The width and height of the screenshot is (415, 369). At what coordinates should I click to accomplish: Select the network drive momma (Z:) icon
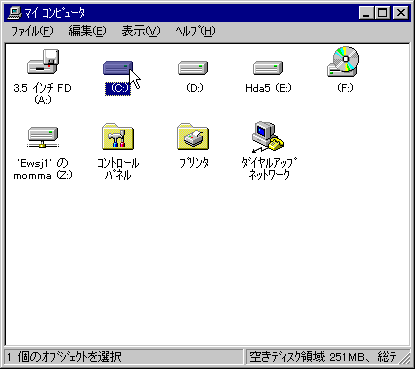[x=43, y=137]
